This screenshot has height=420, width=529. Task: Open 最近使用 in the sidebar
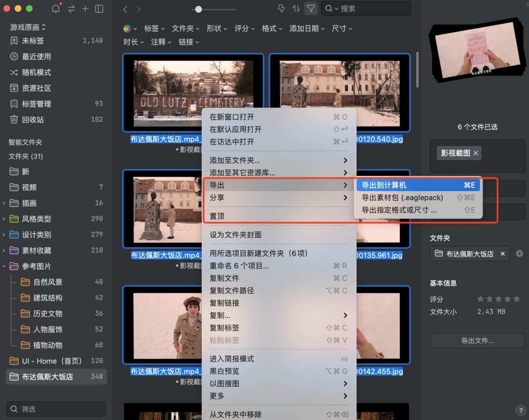[x=56, y=56]
